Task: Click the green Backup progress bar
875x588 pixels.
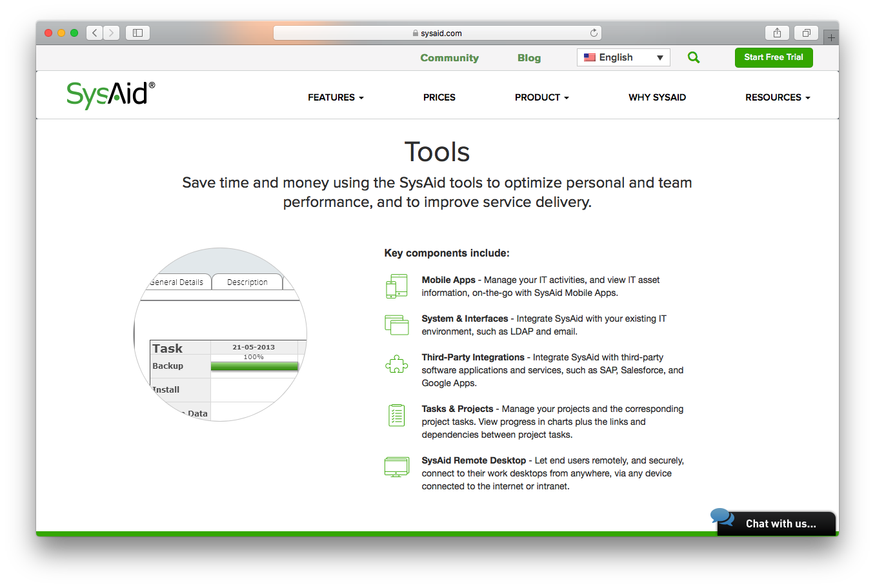Action: point(254,366)
